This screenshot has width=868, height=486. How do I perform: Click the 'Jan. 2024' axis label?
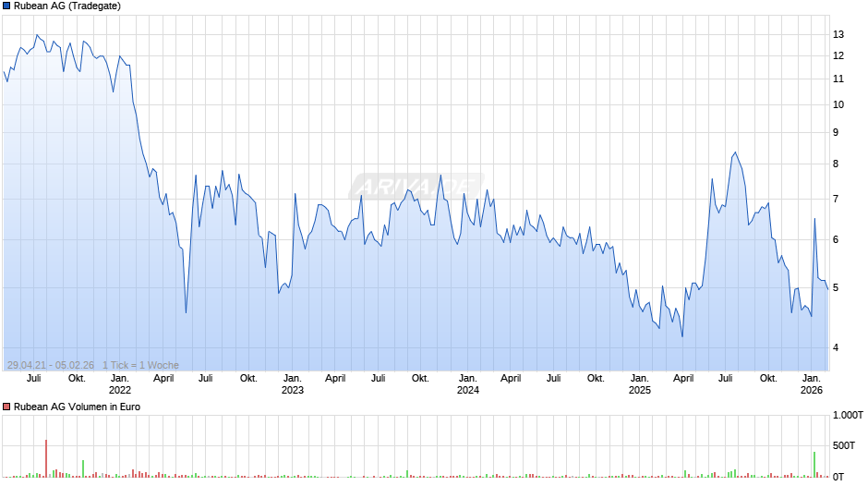tap(468, 384)
